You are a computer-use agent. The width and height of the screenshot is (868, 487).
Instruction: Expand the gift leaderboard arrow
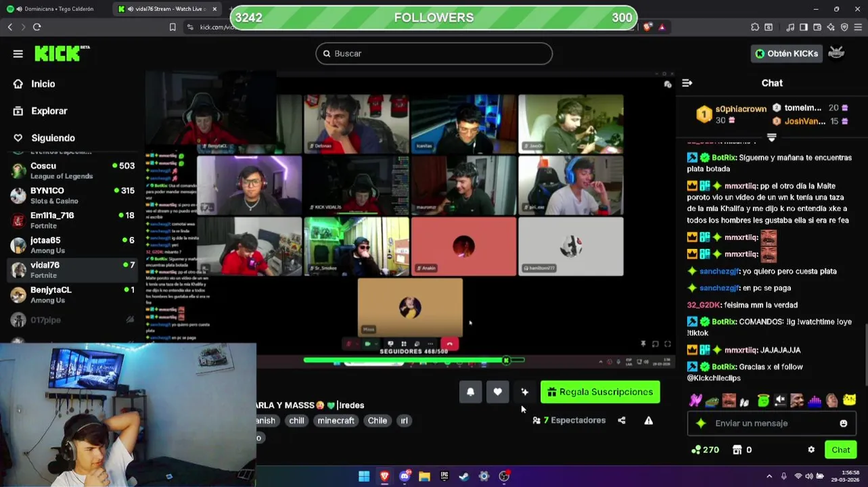(771, 137)
